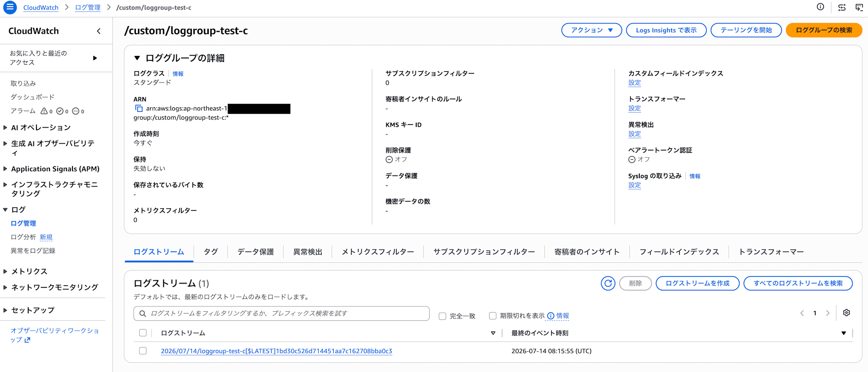Click 設定 under カスタムフィールドインデックス
868x372 pixels.
635,82
